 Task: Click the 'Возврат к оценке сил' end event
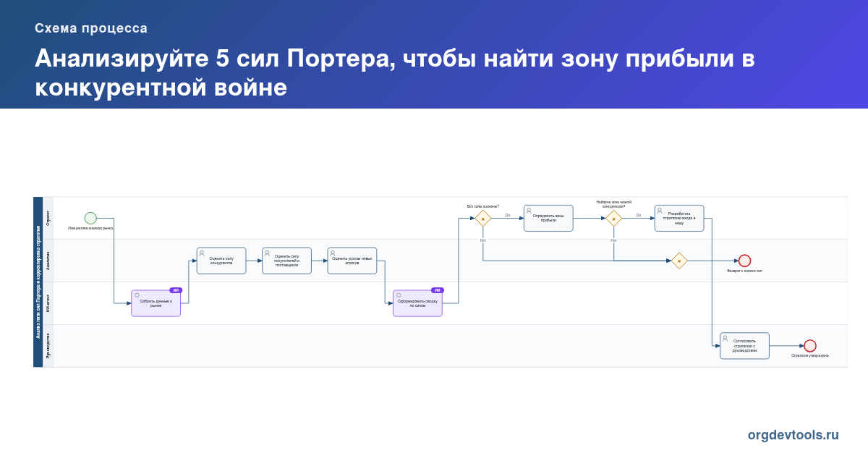[744, 261]
